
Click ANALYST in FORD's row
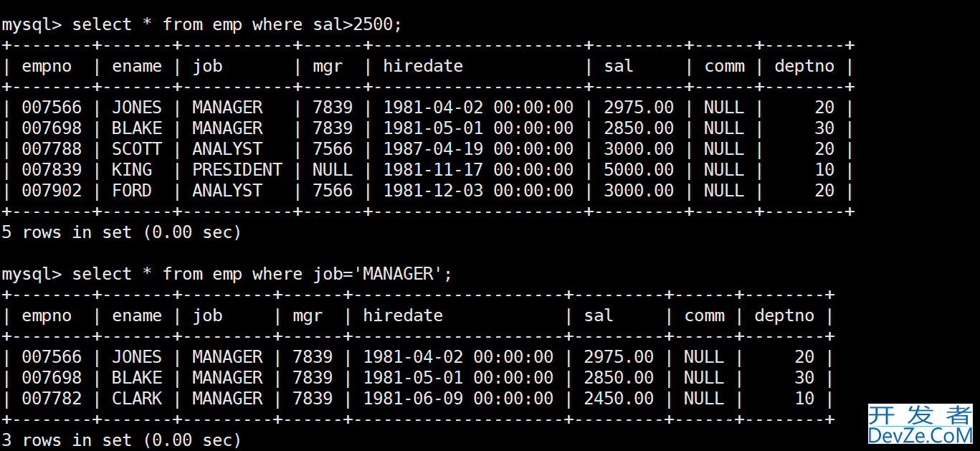tap(227, 191)
